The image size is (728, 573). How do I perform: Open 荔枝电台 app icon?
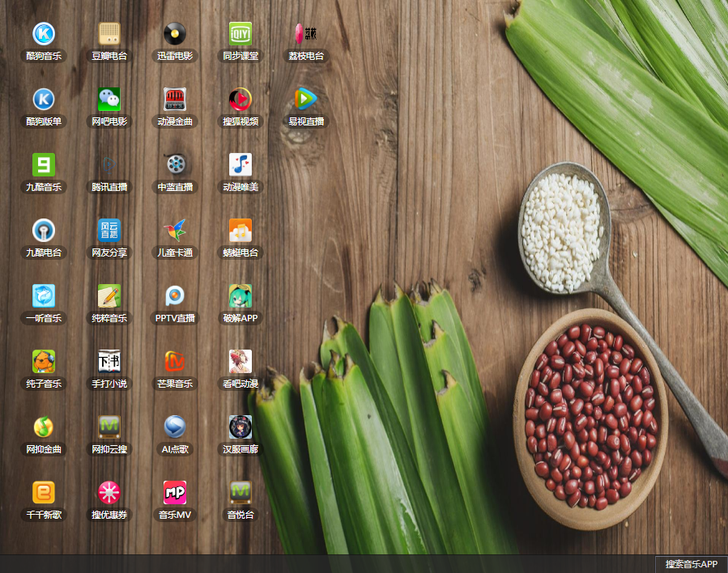point(306,34)
